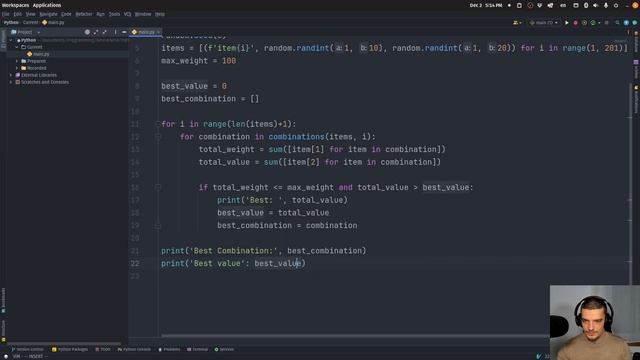Toggle the fold marker on the if statement
Screen dimensions: 640x360
(158, 187)
